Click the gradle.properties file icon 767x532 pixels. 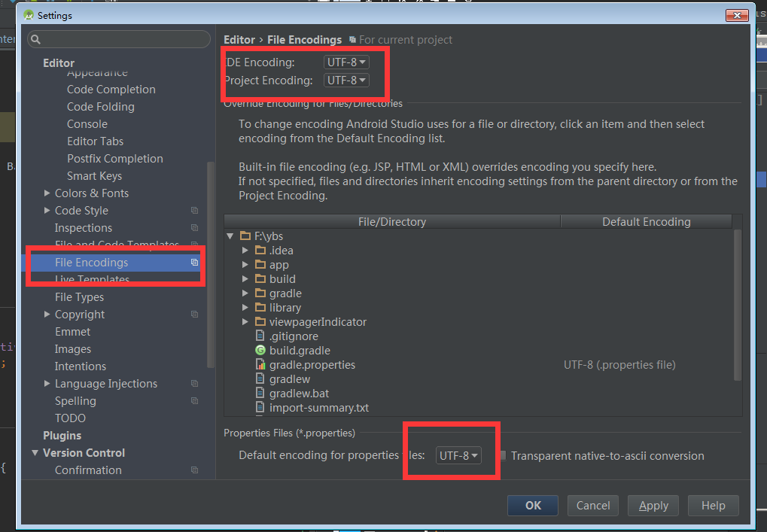[260, 364]
